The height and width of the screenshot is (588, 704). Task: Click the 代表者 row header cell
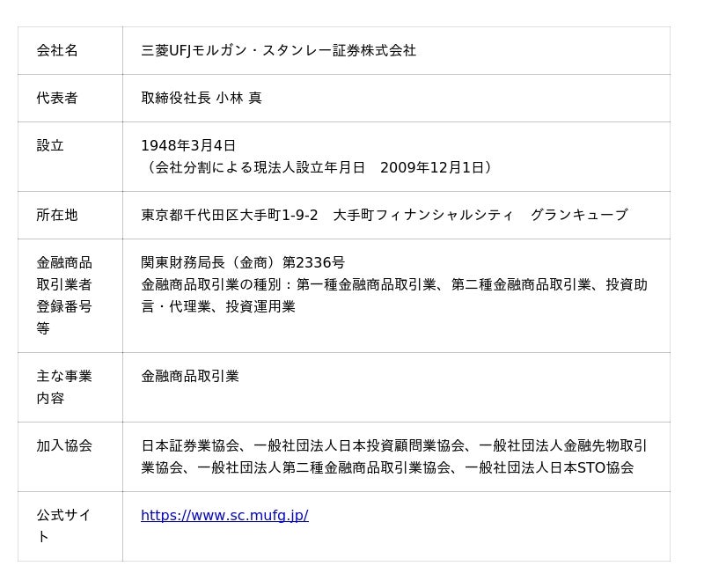click(x=57, y=99)
